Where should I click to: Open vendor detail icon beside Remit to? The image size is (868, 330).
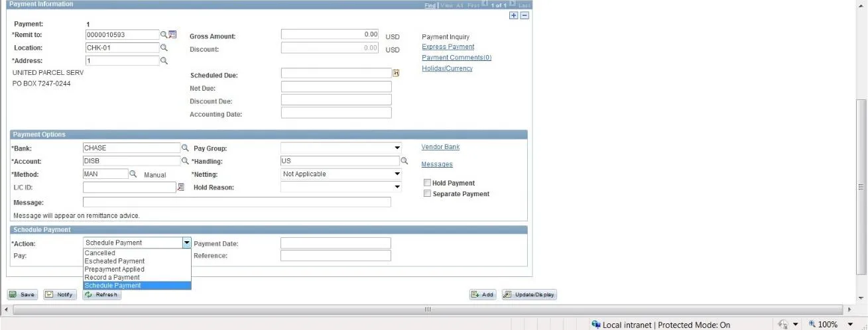pos(173,34)
